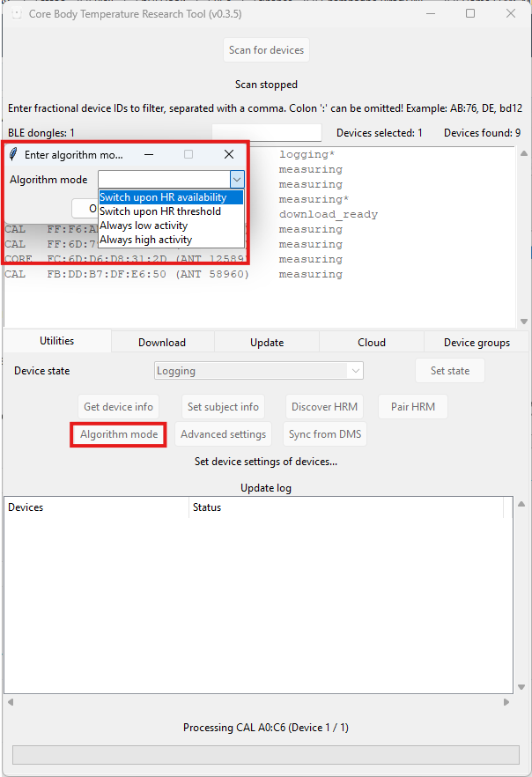Click update log scroll right arrow
This screenshot has width=532, height=777.
tap(506, 702)
